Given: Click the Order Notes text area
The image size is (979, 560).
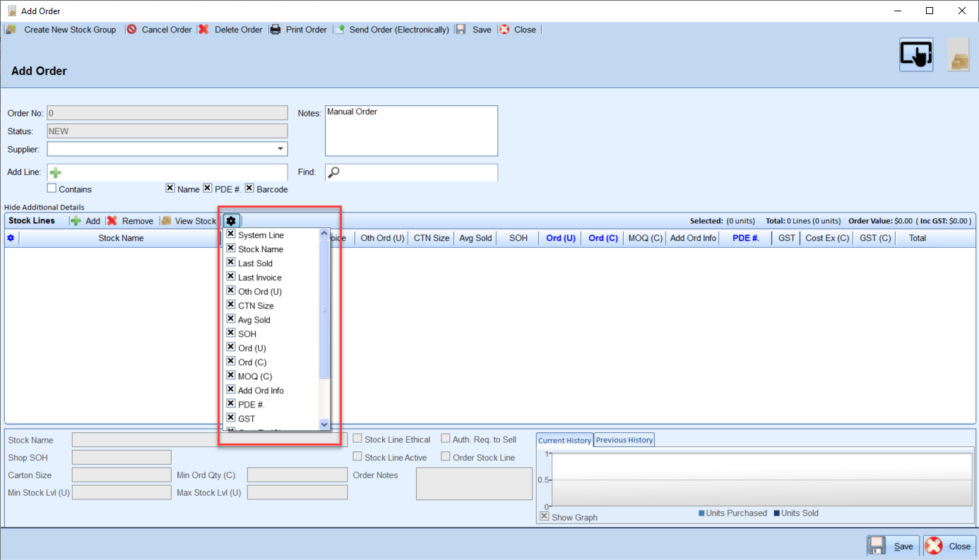Looking at the screenshot, I should click(x=474, y=484).
